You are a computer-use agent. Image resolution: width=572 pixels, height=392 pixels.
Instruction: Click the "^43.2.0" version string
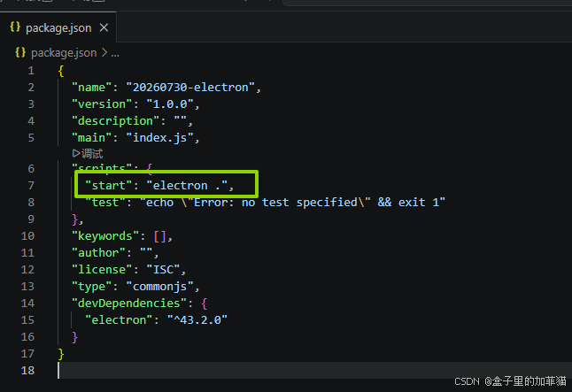point(197,319)
